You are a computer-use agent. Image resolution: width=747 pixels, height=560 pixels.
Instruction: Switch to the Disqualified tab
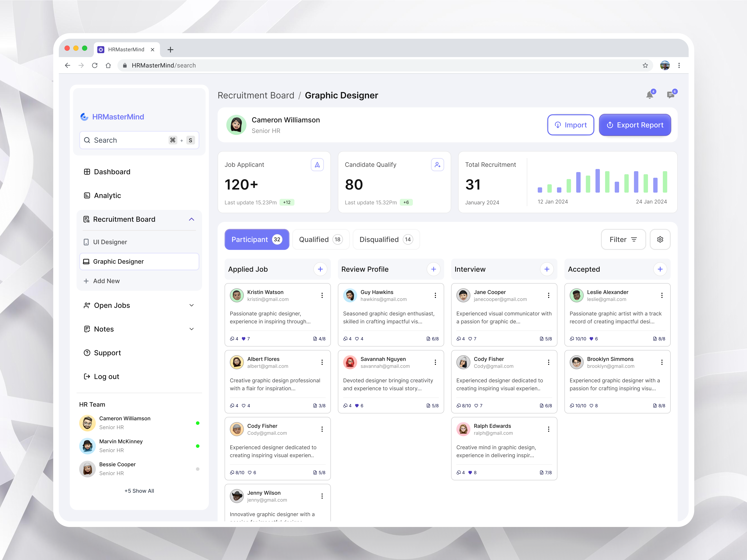[x=386, y=239]
